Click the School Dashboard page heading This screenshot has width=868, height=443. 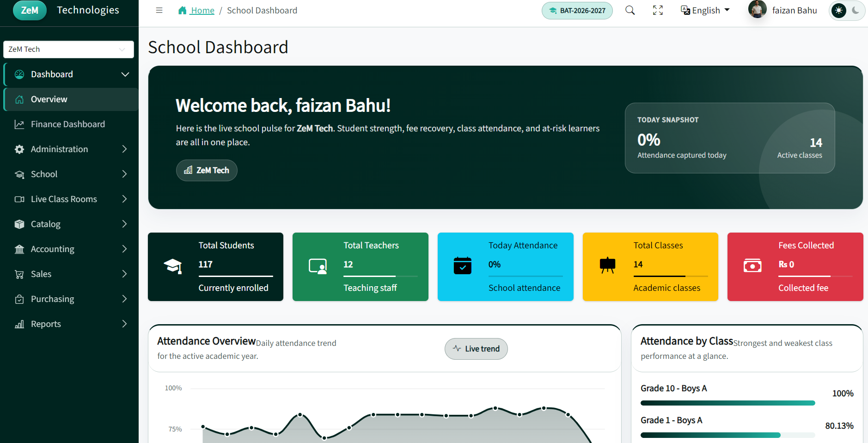[218, 47]
